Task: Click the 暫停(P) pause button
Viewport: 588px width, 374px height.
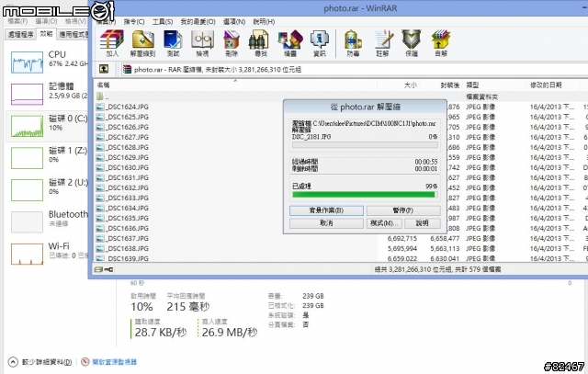Action: (x=403, y=210)
